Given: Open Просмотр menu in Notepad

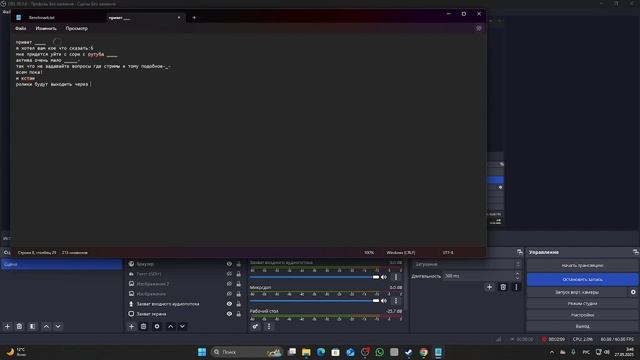Looking at the screenshot, I should 77,29.
